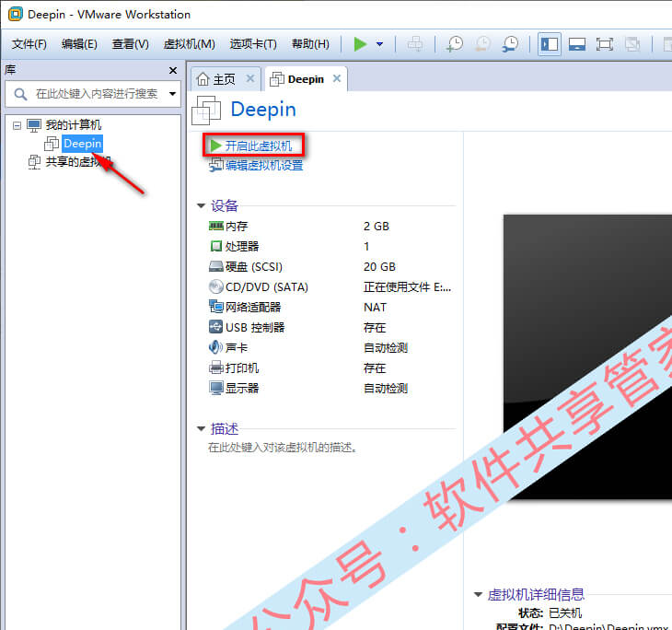
Task: Select 共享的虚拟机 in the library tree
Action: [78, 162]
